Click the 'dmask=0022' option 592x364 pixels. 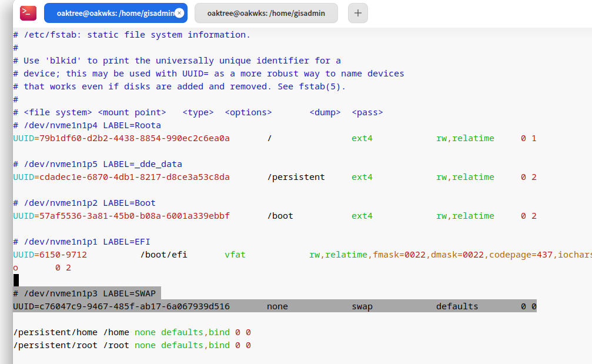pyautogui.click(x=457, y=255)
